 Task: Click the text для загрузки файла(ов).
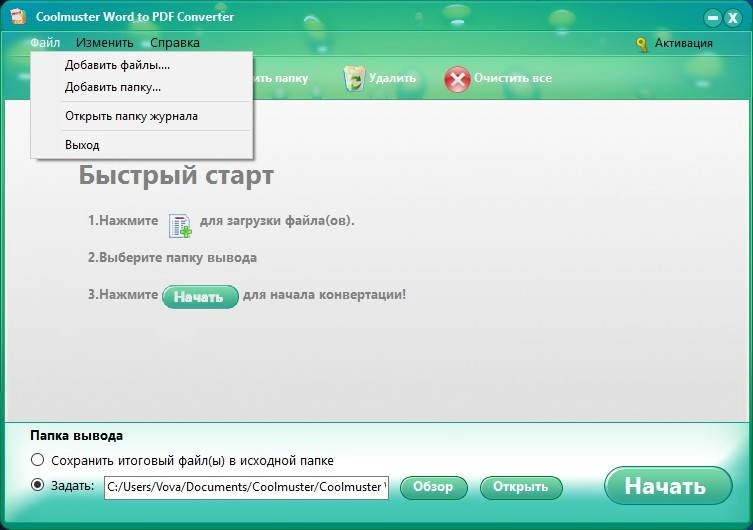[x=277, y=221]
